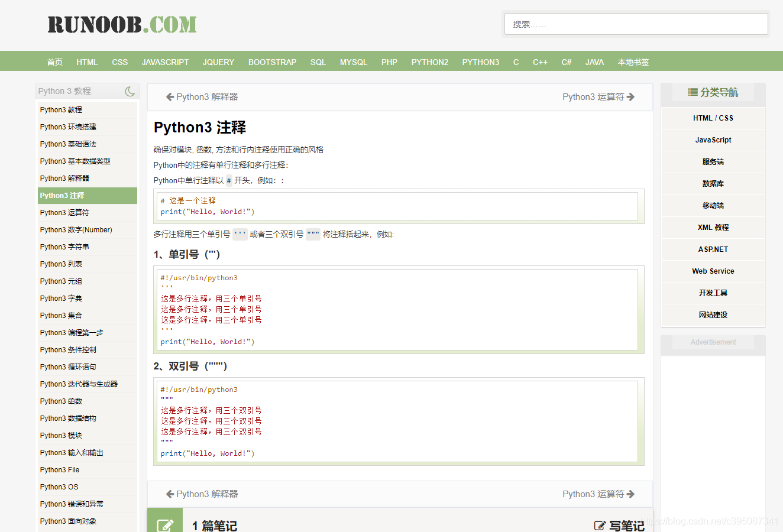Viewport: 783px width, 532px height.
Task: Open Python3 基本数据类型 in the sidebar
Action: pos(88,161)
